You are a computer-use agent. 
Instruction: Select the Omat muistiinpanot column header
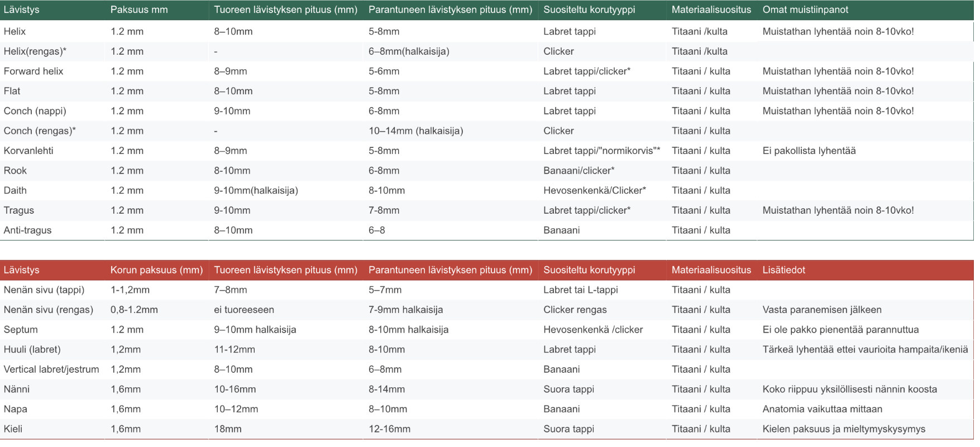805,9
